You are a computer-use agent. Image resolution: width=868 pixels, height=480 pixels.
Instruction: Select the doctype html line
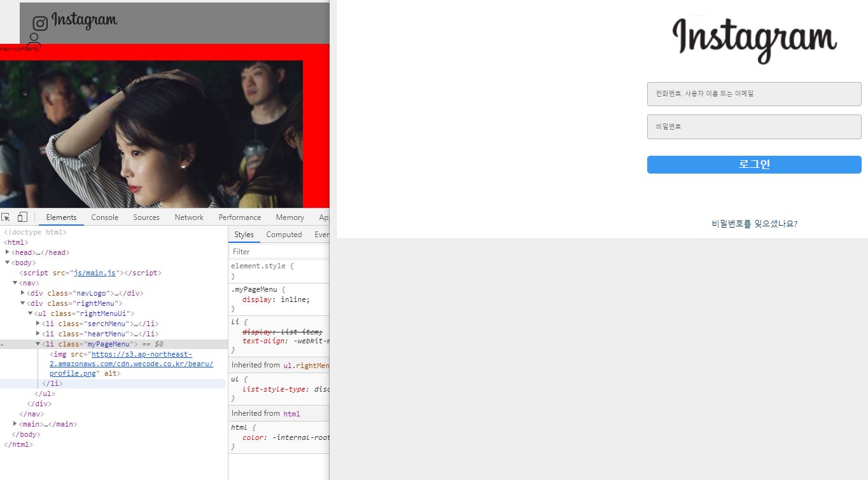tap(35, 232)
